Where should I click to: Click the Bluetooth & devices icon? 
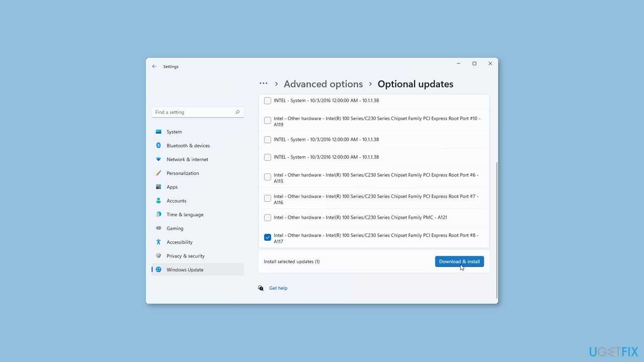coord(158,145)
